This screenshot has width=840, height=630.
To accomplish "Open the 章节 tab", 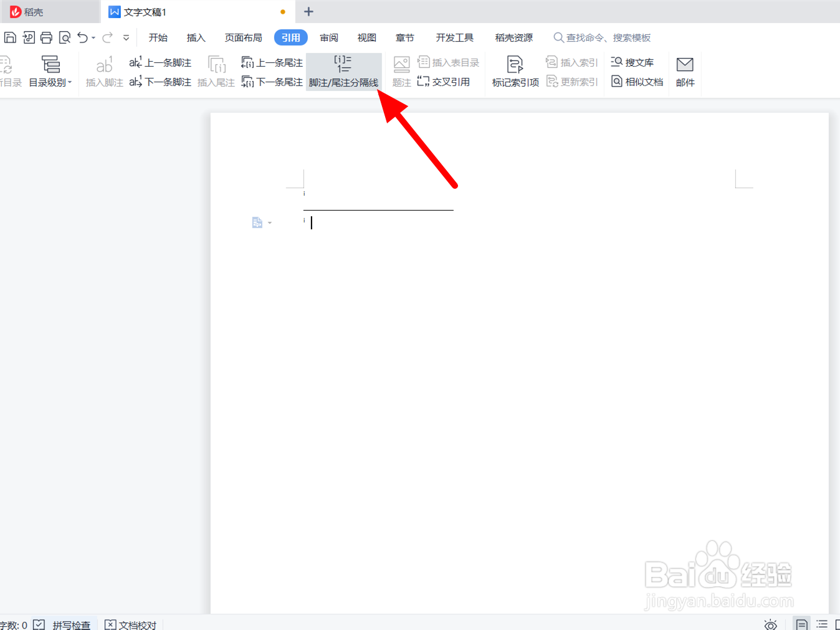I will [x=405, y=37].
